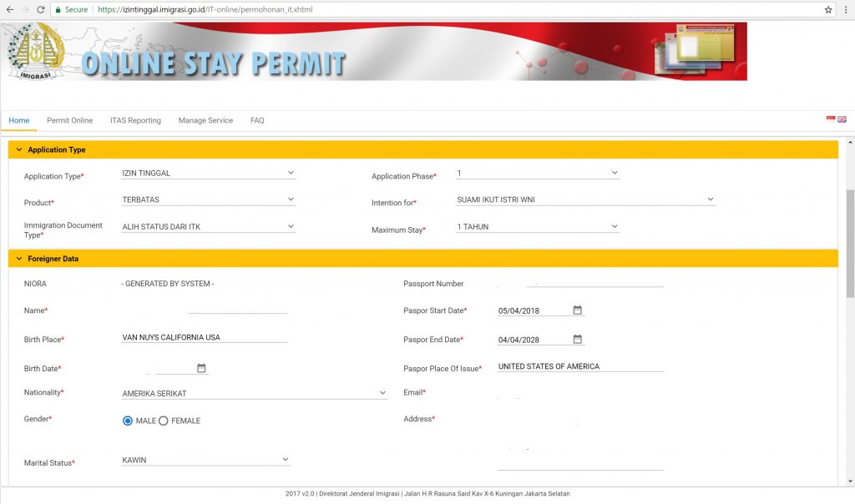Bookmark this page with the star icon
Screen dimensions: 855x504
click(x=828, y=10)
